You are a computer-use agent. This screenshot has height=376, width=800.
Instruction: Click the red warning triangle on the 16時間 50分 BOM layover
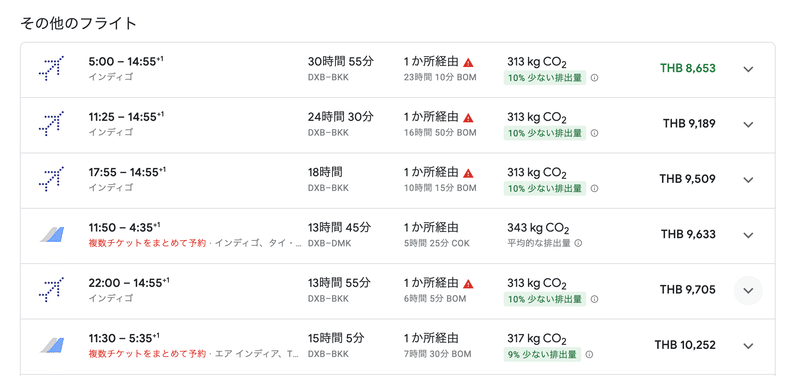point(468,118)
